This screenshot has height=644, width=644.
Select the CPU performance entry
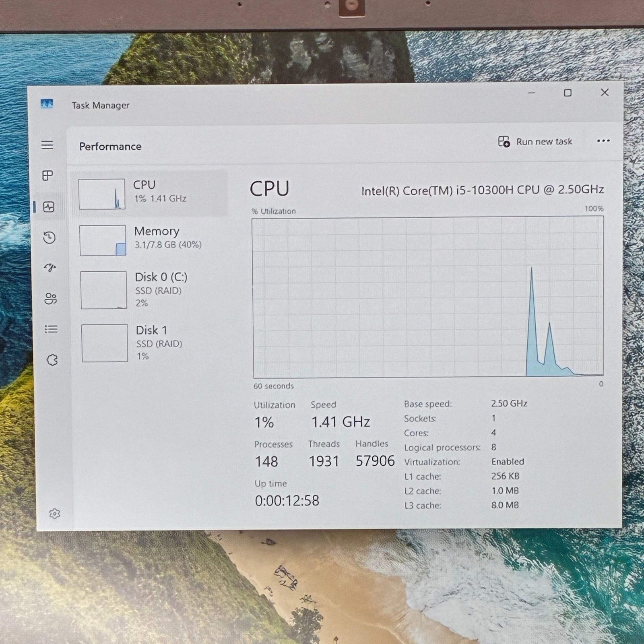click(x=150, y=194)
